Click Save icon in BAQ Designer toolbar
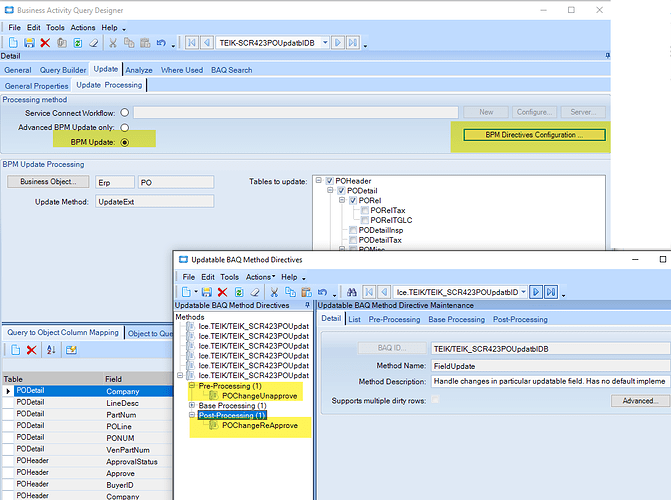This screenshot has height=500, width=671. coord(30,43)
